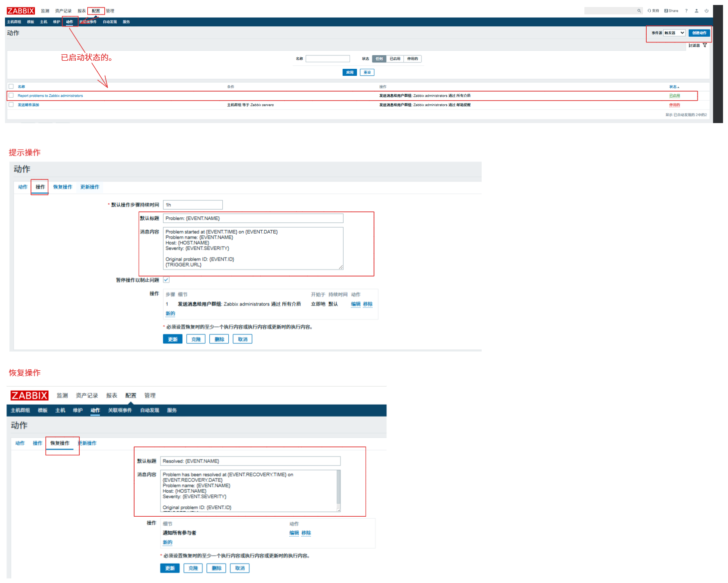728x583 pixels.
Task: Click the ZABBIX logo in recovery screenshot
Action: click(29, 396)
